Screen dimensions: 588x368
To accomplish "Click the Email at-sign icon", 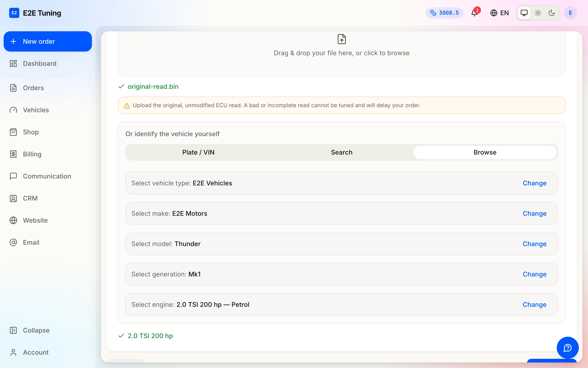I will (x=13, y=242).
